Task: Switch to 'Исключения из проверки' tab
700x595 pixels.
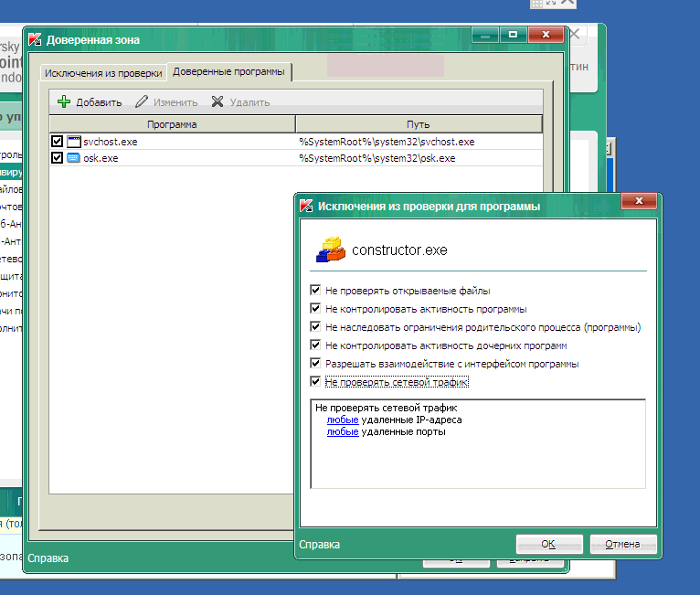Action: pos(103,72)
